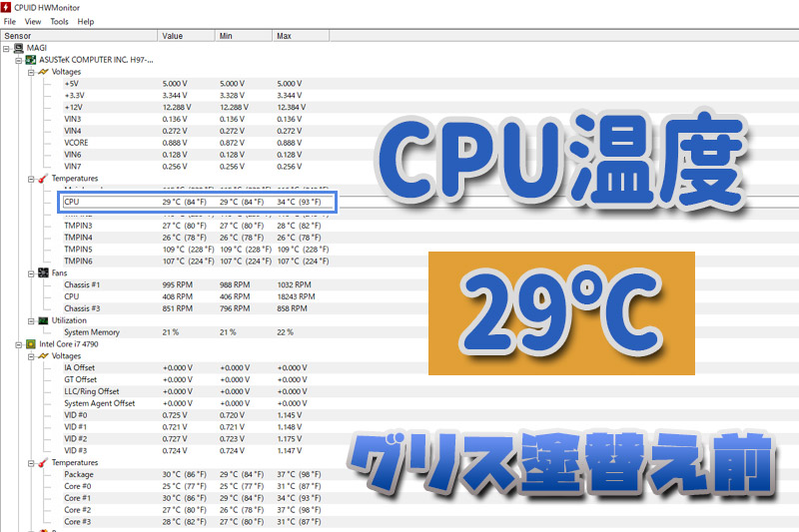
Task: Click the Intel Core i7 Temperatures thermometer icon
Action: (x=43, y=462)
